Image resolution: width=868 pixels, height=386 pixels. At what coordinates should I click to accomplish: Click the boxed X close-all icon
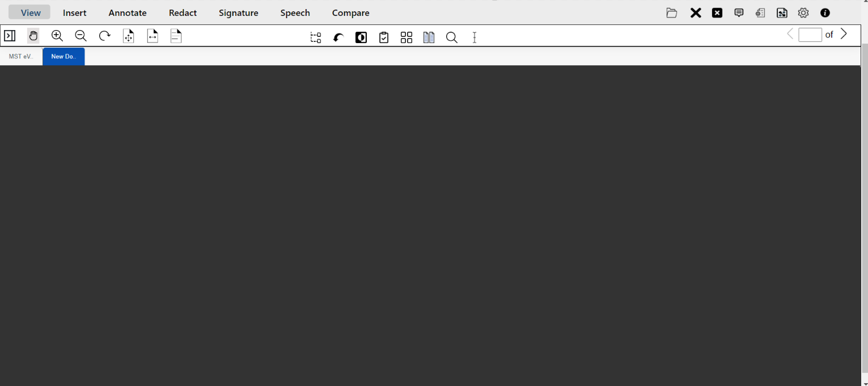coord(717,12)
